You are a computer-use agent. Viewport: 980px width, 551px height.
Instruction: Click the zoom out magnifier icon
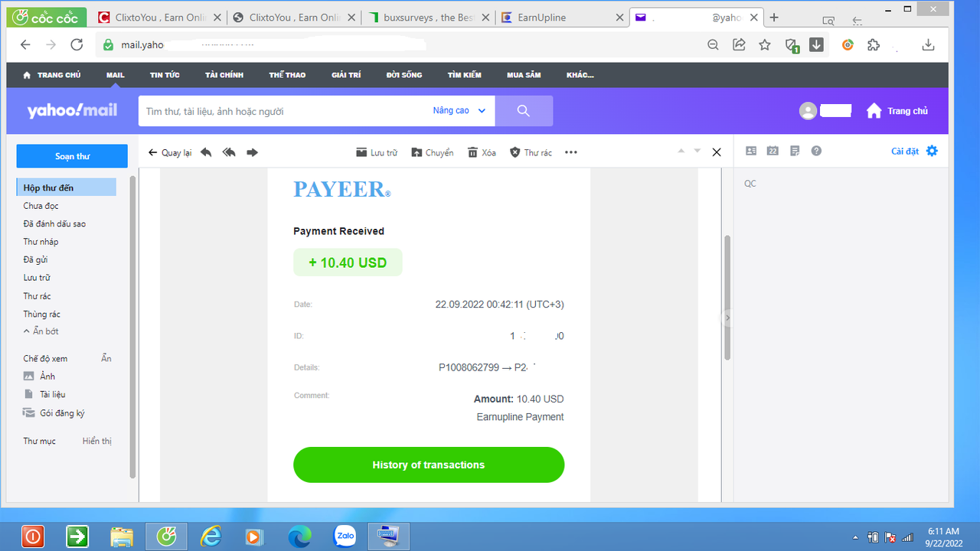(x=713, y=45)
